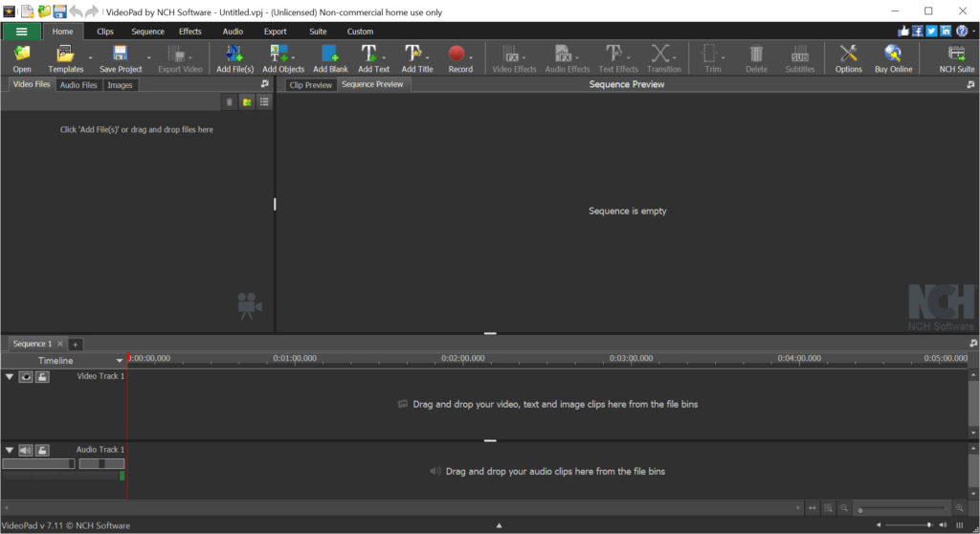Click the Export Video toolbar icon
The image size is (980, 534).
(180, 58)
